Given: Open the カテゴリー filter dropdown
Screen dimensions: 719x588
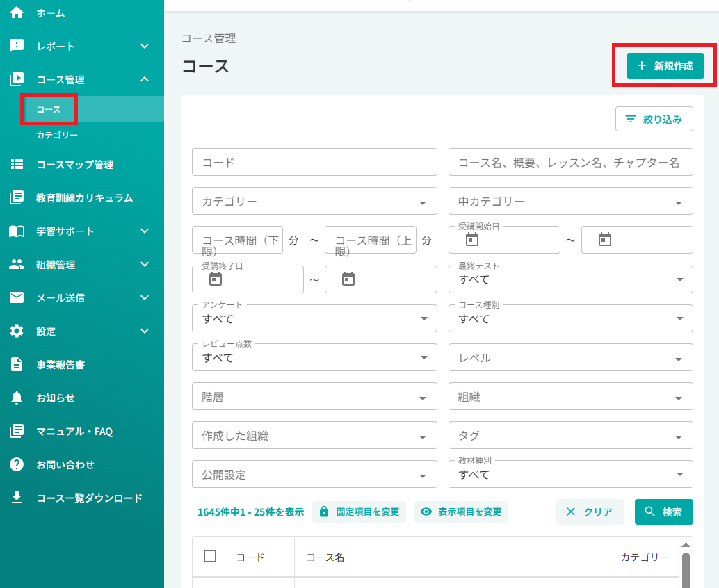Looking at the screenshot, I should [x=314, y=201].
